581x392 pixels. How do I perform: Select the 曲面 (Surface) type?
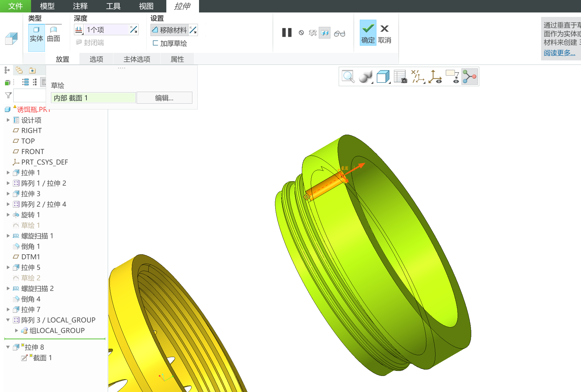pos(53,34)
